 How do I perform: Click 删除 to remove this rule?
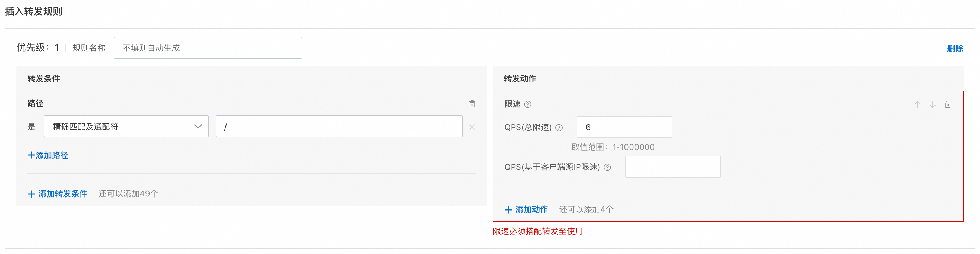[955, 48]
